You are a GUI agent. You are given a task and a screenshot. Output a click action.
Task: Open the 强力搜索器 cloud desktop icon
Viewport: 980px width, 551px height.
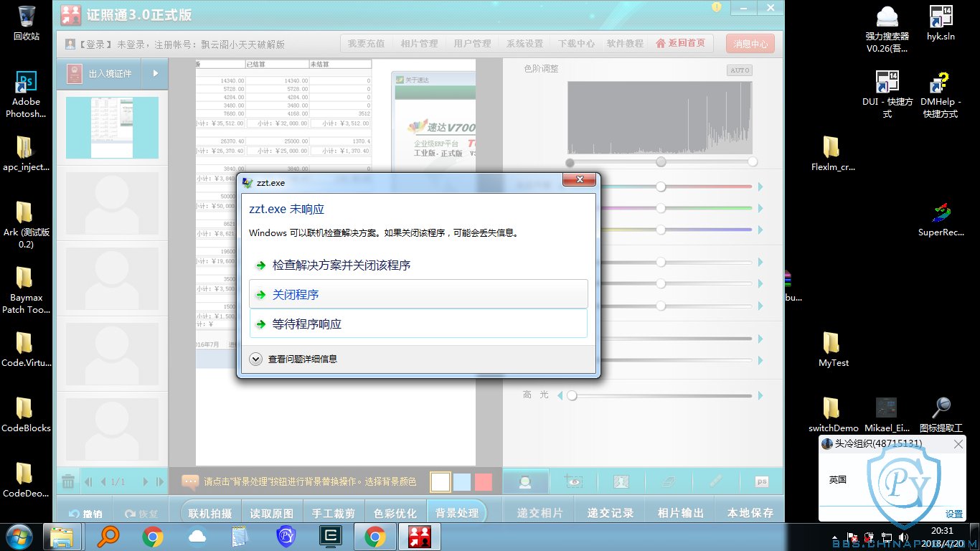click(x=887, y=29)
